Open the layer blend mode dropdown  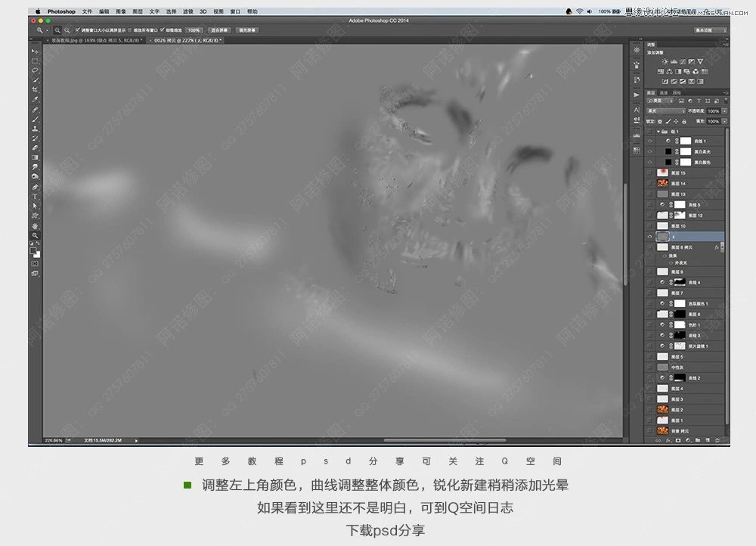coord(666,111)
